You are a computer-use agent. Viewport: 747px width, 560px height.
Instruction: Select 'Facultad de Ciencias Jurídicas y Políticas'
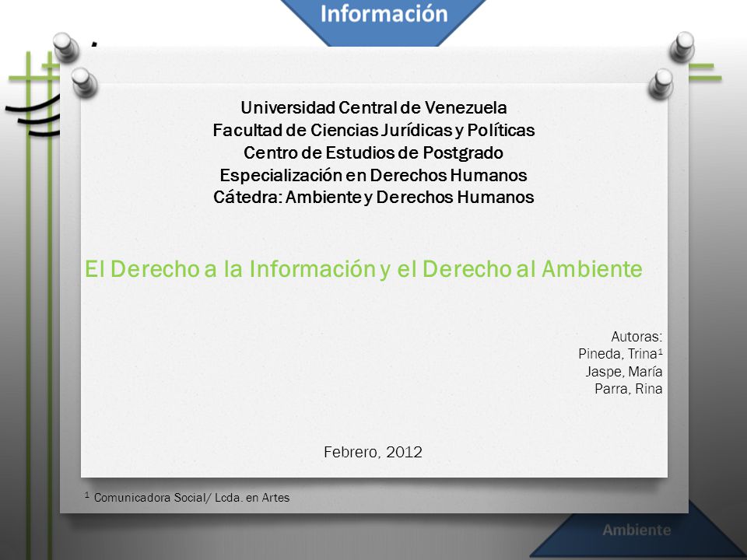[373, 130]
